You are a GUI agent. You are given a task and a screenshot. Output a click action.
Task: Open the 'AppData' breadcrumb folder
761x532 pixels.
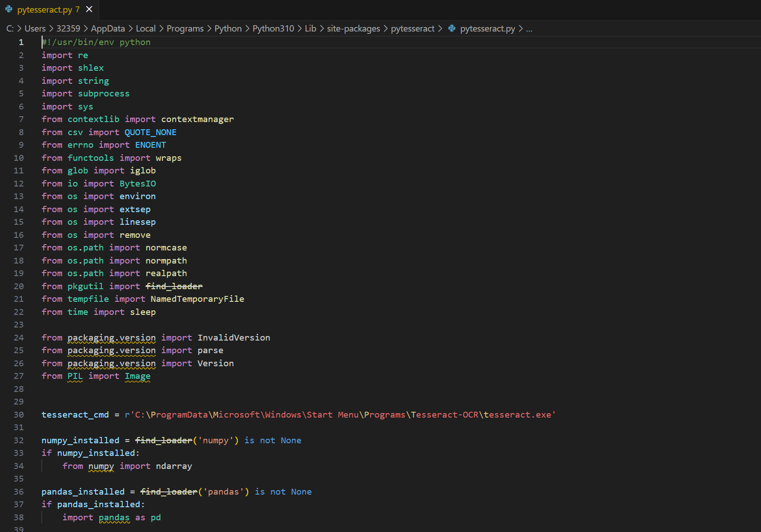click(108, 28)
